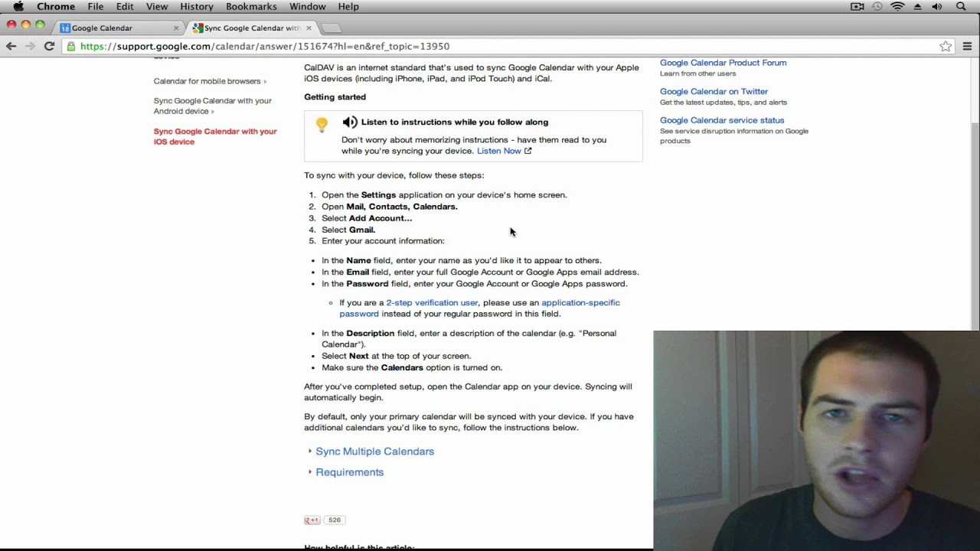Open the Chrome menu in the menu bar
Screen dimensions: 980x551
point(56,6)
